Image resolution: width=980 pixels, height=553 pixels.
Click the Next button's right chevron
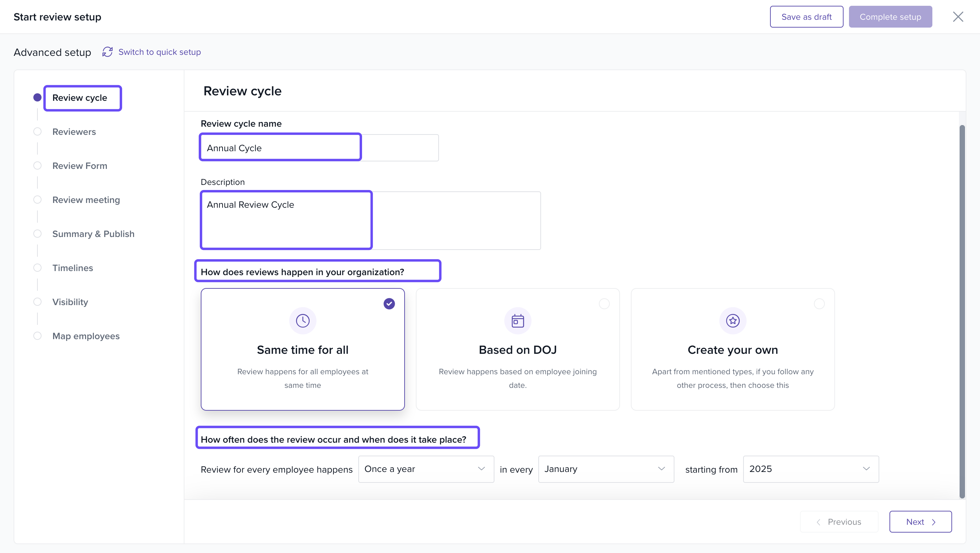(x=934, y=522)
